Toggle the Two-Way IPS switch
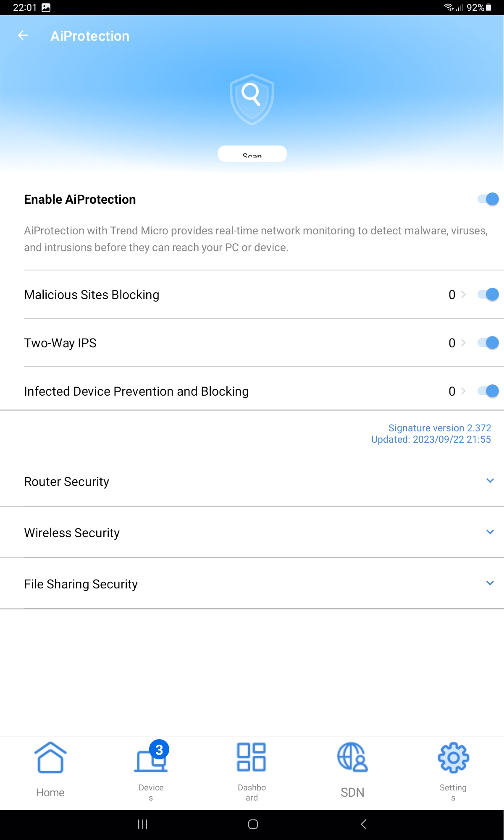The width and height of the screenshot is (504, 840). point(488,343)
